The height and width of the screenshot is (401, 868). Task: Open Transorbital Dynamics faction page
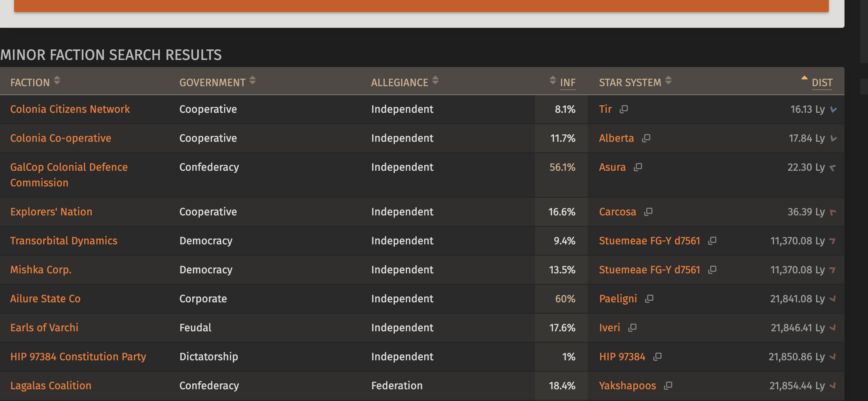(x=64, y=241)
